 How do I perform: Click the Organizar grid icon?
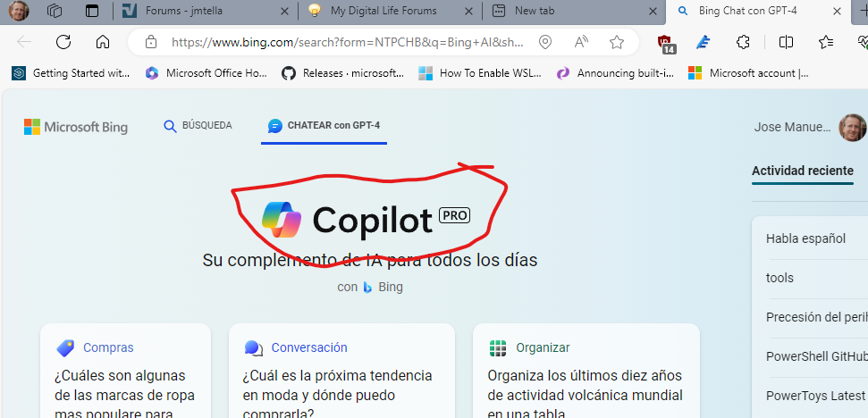pyautogui.click(x=498, y=347)
